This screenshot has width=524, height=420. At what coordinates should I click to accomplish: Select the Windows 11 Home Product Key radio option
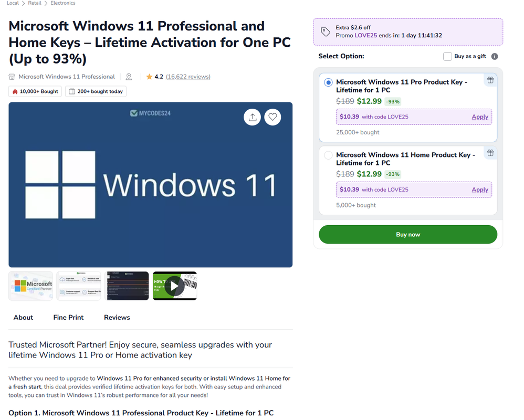328,155
